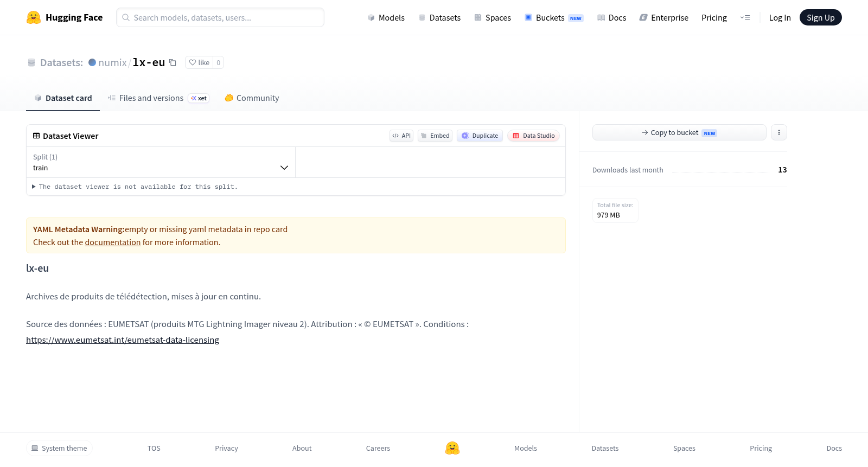
Task: Open the Models footer link
Action: (x=526, y=448)
